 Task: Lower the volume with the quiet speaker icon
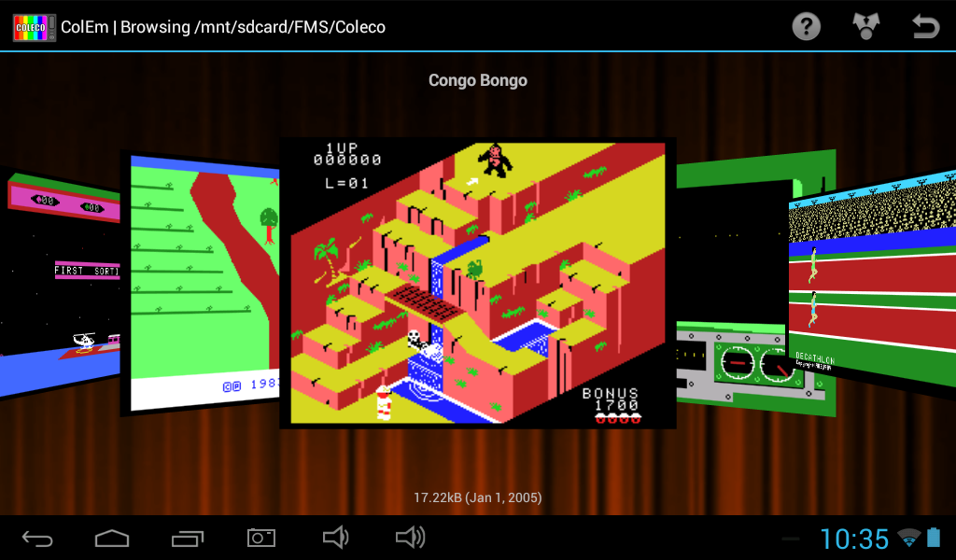(335, 538)
